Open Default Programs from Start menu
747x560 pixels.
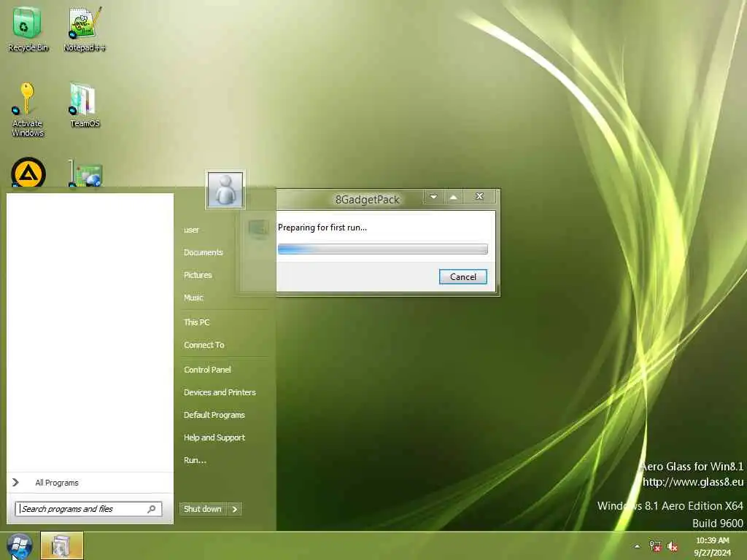(x=214, y=415)
